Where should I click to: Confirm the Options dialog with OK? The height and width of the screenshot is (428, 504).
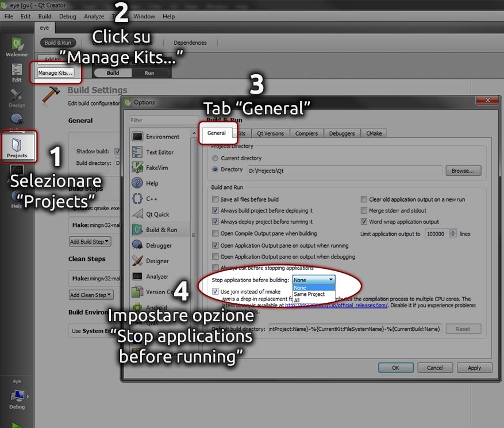tap(396, 368)
